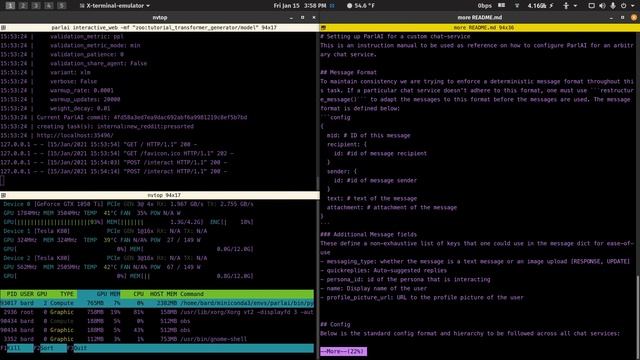This screenshot has width=640, height=360.
Task: Select the obs Graphic process row
Action: tap(157, 330)
